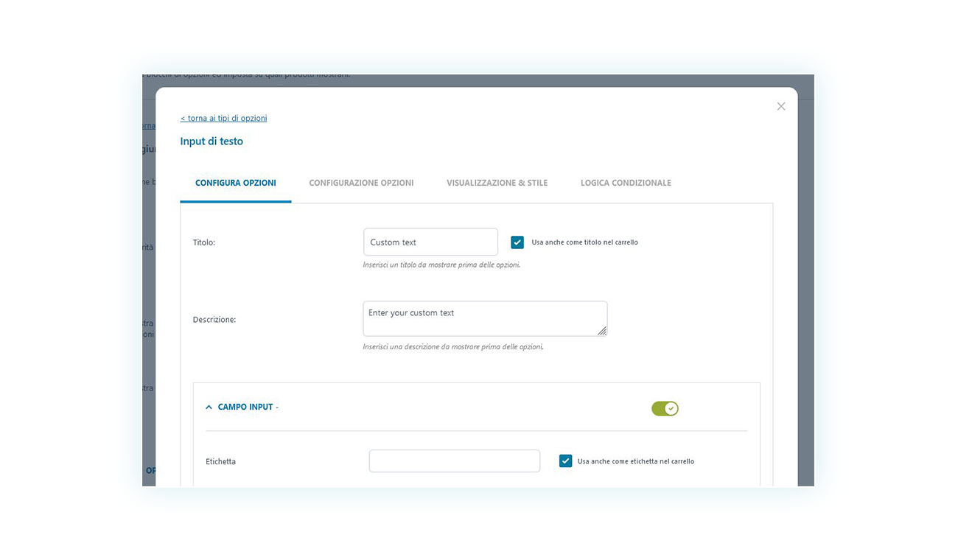958x560 pixels.
Task: Click the Descrizione text area
Action: [x=485, y=318]
